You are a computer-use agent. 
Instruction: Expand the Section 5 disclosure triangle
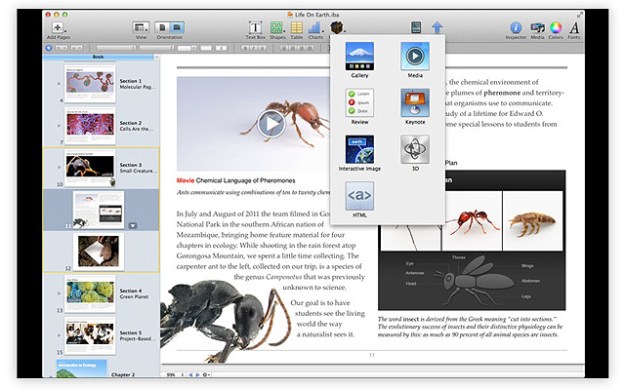pyautogui.click(x=59, y=336)
